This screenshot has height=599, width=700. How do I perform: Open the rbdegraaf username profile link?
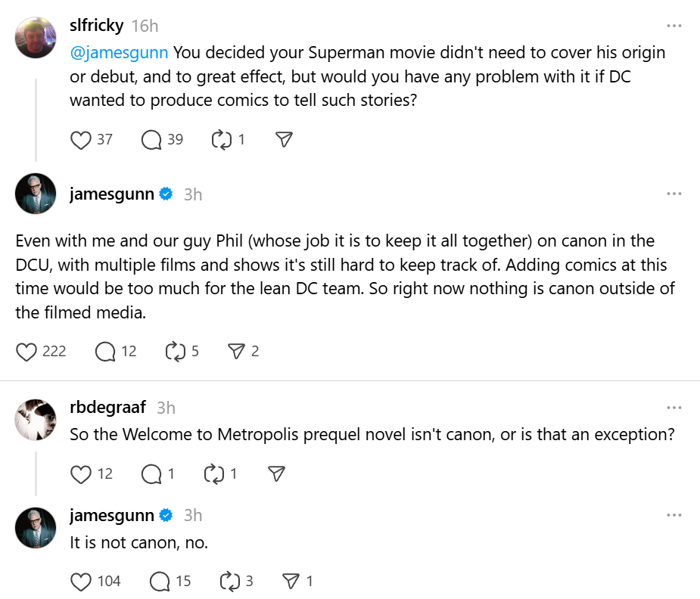tap(107, 408)
